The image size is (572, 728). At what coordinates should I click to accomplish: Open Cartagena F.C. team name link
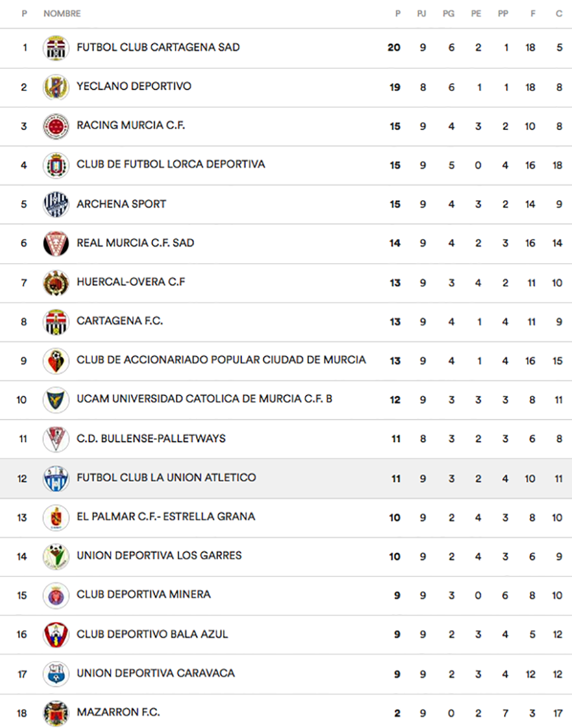point(119,321)
